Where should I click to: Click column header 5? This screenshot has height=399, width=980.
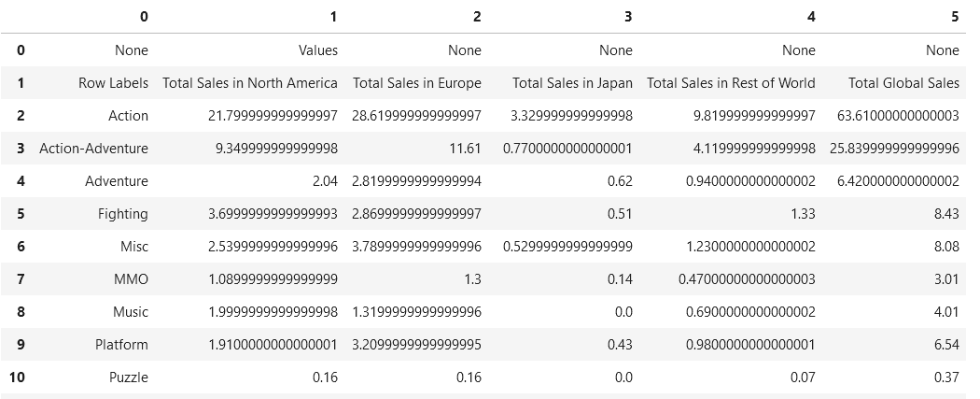[954, 17]
